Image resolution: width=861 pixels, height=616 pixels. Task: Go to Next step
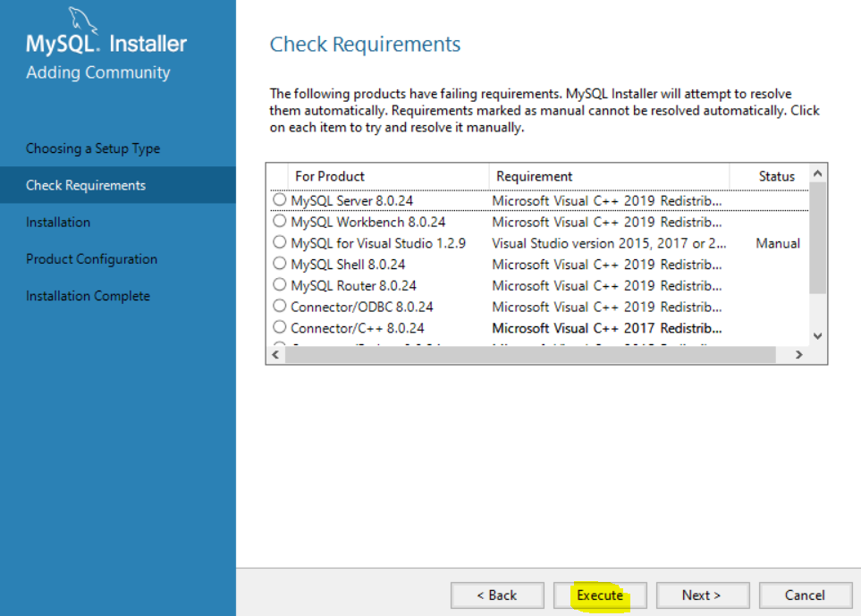(703, 595)
